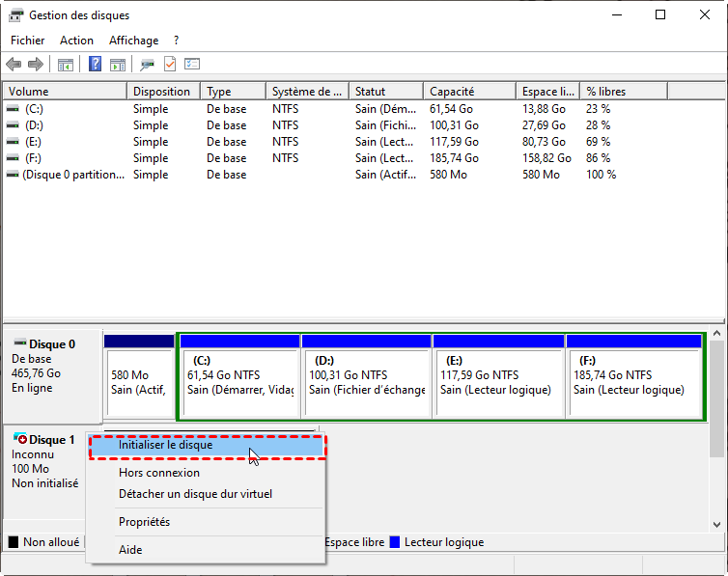728x576 pixels.
Task: Click the 61,54 Go capacity cell
Action: coord(451,109)
